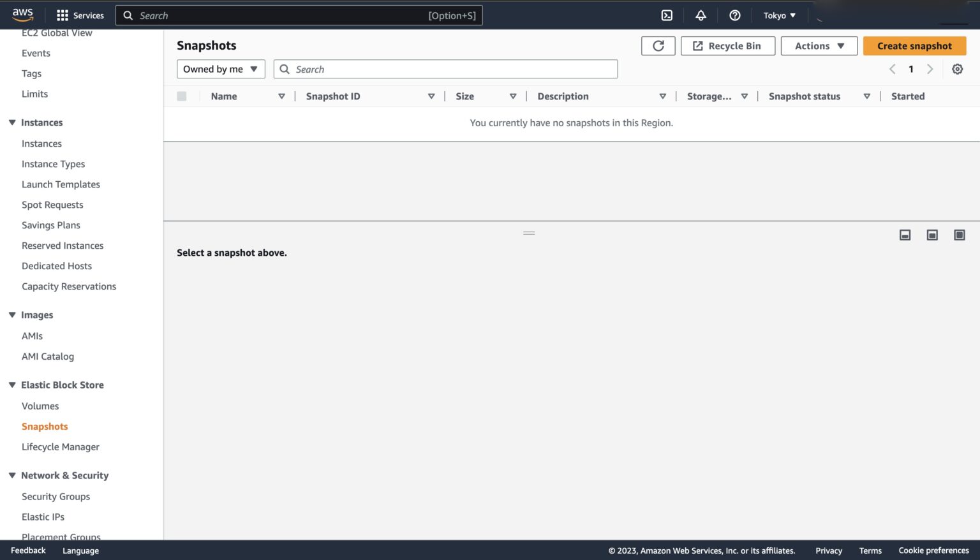This screenshot has height=560, width=980.
Task: Click the Create snapshot button
Action: tap(914, 45)
